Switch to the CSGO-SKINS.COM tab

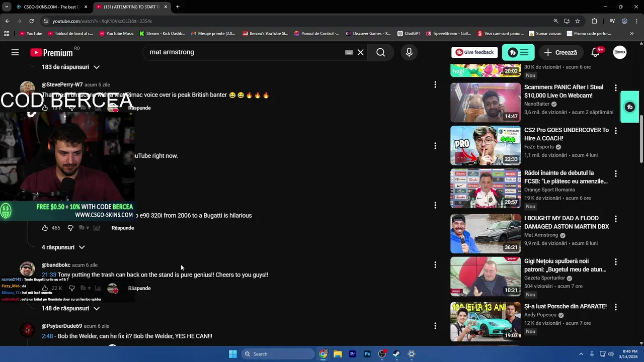(x=52, y=7)
